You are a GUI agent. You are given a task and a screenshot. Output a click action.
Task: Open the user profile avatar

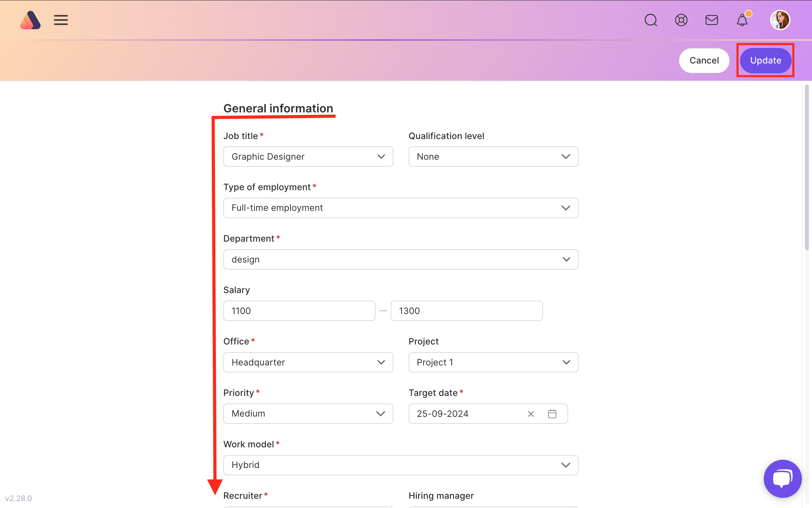tap(780, 20)
